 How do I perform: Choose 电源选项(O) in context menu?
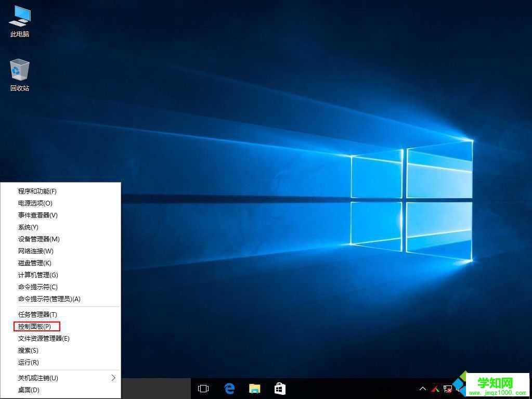click(35, 203)
